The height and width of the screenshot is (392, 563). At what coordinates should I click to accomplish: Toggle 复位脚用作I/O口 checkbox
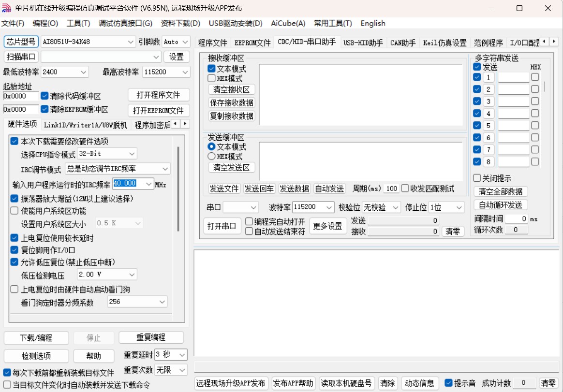(15, 250)
